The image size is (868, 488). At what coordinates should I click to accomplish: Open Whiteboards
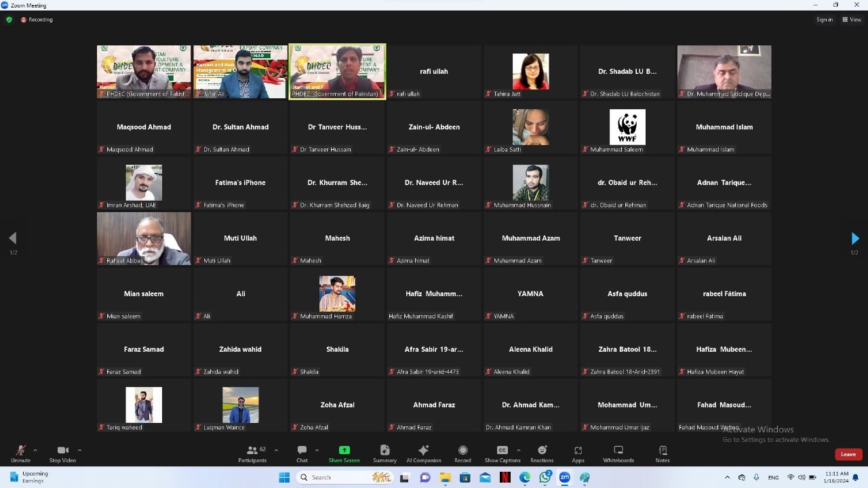tap(618, 453)
